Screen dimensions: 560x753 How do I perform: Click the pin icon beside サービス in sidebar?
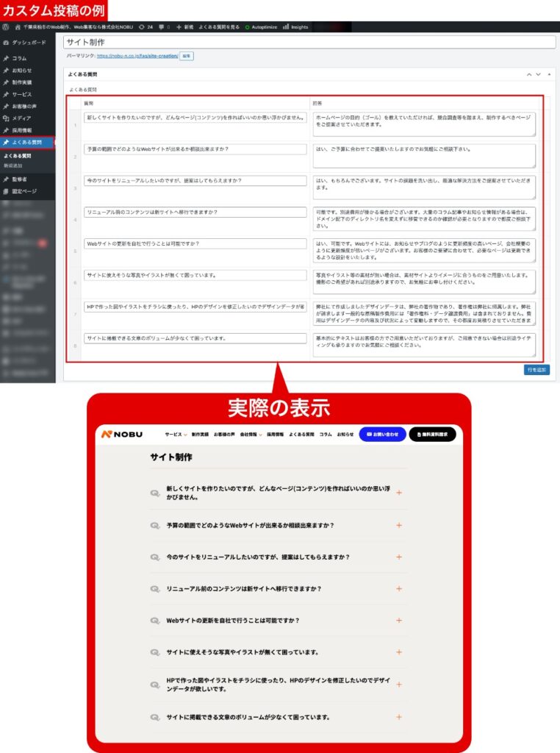click(6, 94)
